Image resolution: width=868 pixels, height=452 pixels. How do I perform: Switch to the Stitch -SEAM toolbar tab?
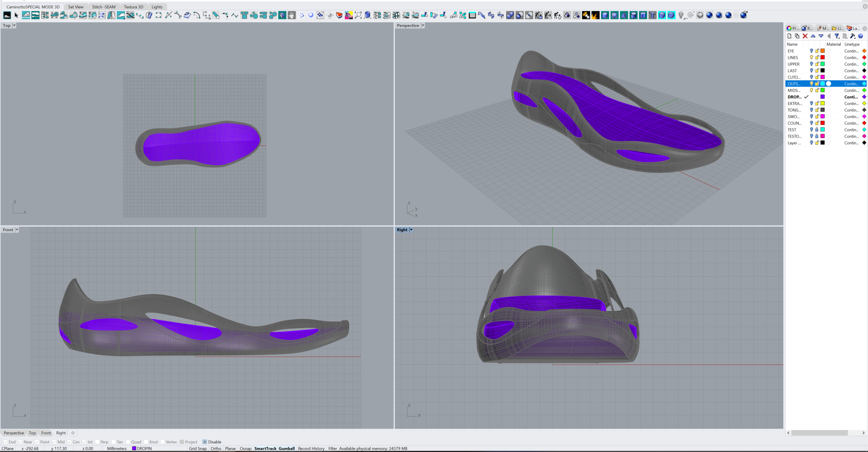click(x=103, y=7)
